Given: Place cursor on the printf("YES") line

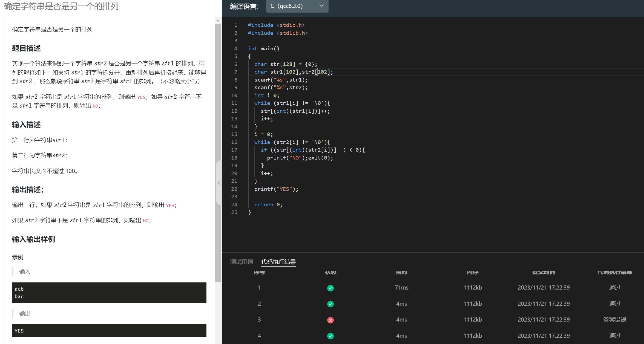Looking at the screenshot, I should click(276, 189).
